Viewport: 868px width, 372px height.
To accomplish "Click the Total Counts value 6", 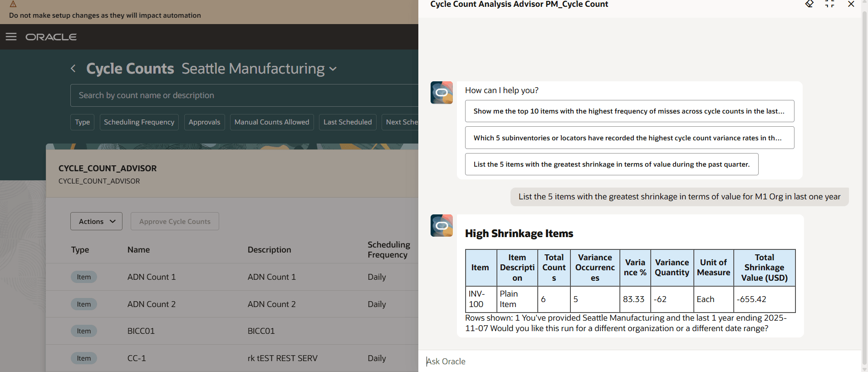I will tap(543, 299).
